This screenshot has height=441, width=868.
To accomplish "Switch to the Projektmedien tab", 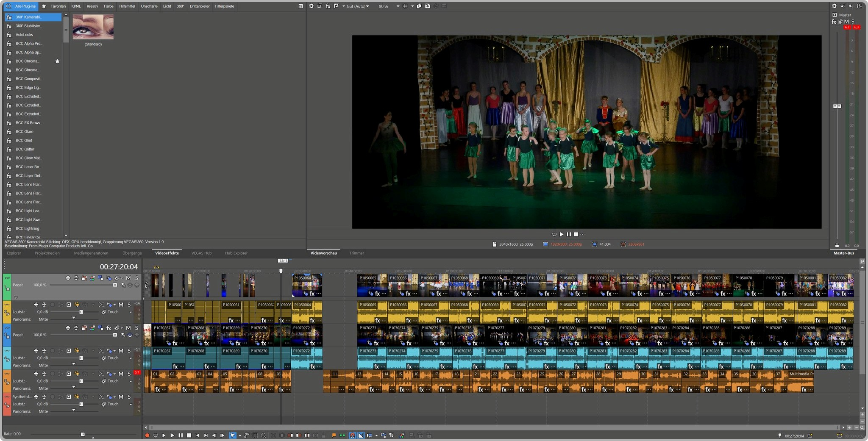I will [47, 253].
